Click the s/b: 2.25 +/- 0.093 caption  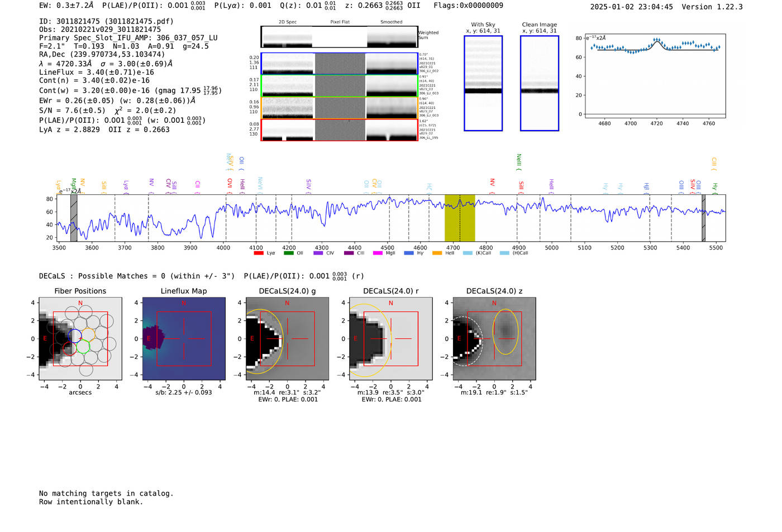184,392
